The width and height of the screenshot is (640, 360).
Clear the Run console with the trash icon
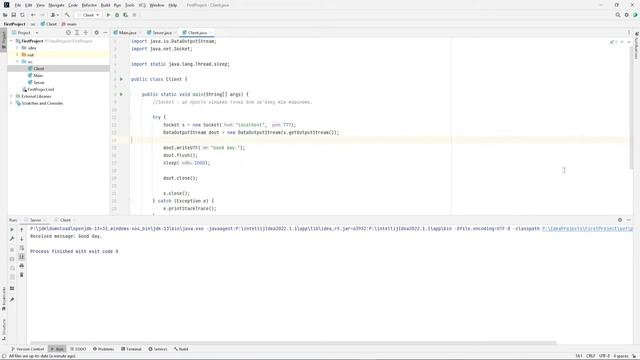22,275
